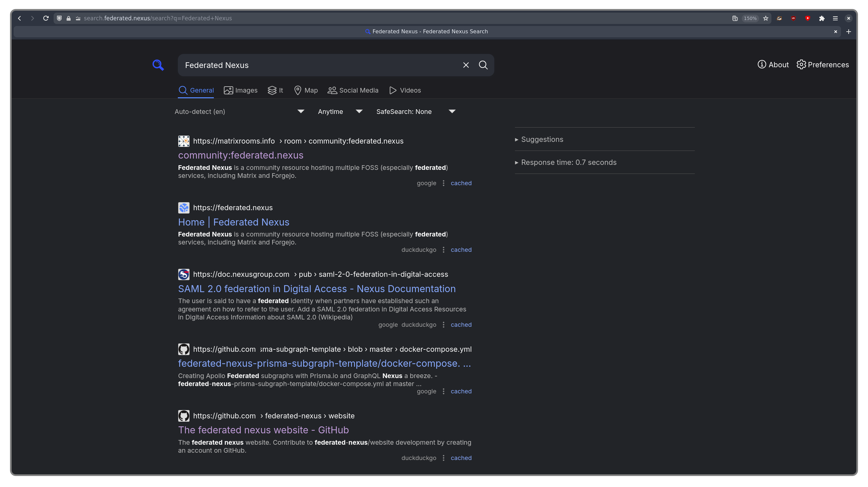Click the https://matrixrooms.info URL text
The width and height of the screenshot is (868, 487).
click(234, 141)
